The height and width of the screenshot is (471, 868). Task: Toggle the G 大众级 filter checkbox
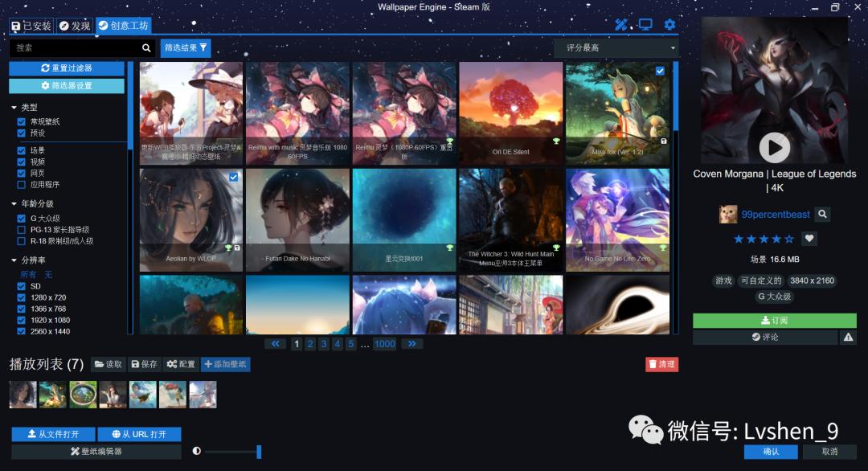tap(21, 219)
